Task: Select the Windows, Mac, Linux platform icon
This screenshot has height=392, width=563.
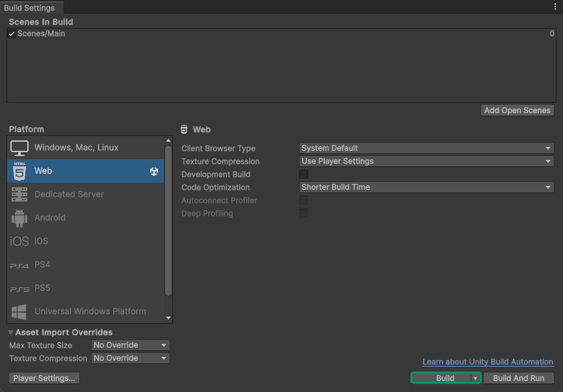Action: point(19,148)
